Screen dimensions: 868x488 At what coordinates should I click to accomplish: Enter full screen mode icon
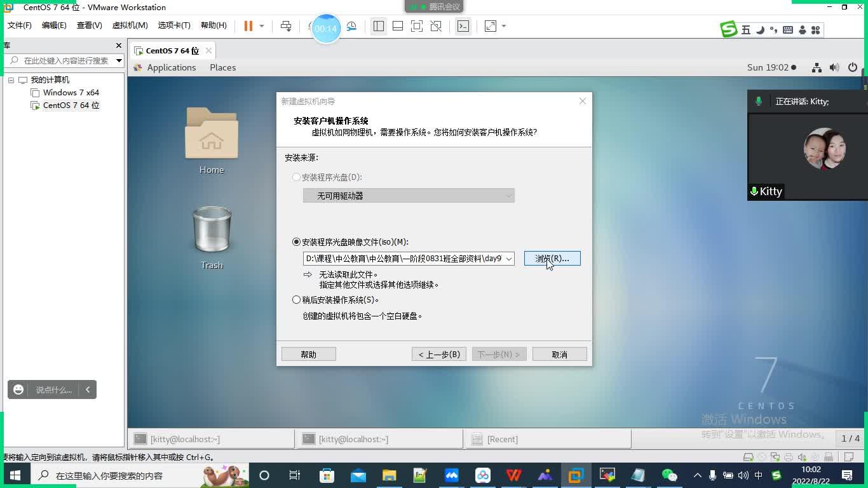tap(417, 26)
